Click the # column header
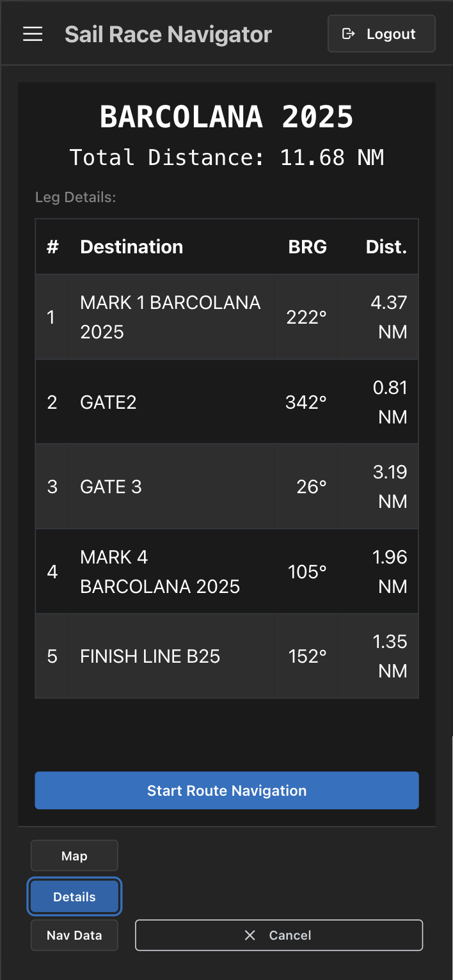Viewport: 453px width, 980px height. (x=52, y=247)
